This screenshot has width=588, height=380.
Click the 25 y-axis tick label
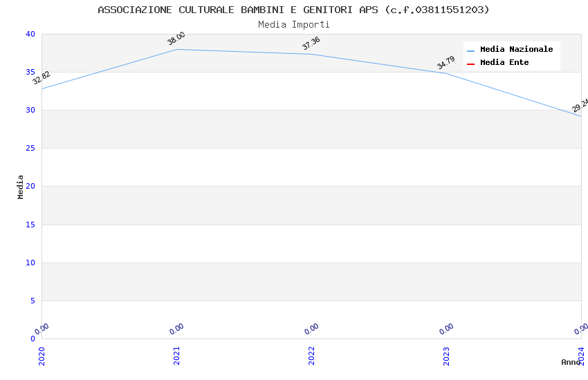(30, 149)
